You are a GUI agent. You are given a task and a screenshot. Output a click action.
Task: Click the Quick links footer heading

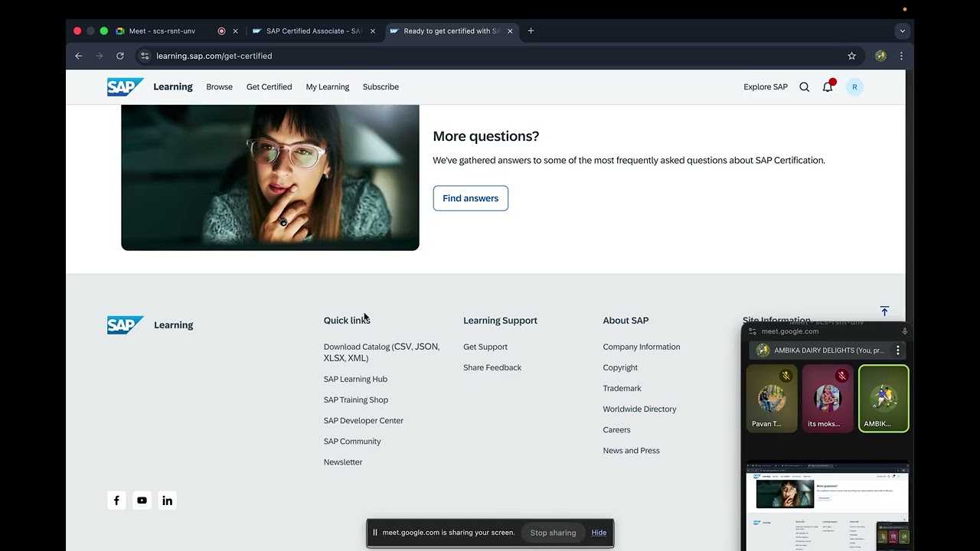tap(347, 321)
